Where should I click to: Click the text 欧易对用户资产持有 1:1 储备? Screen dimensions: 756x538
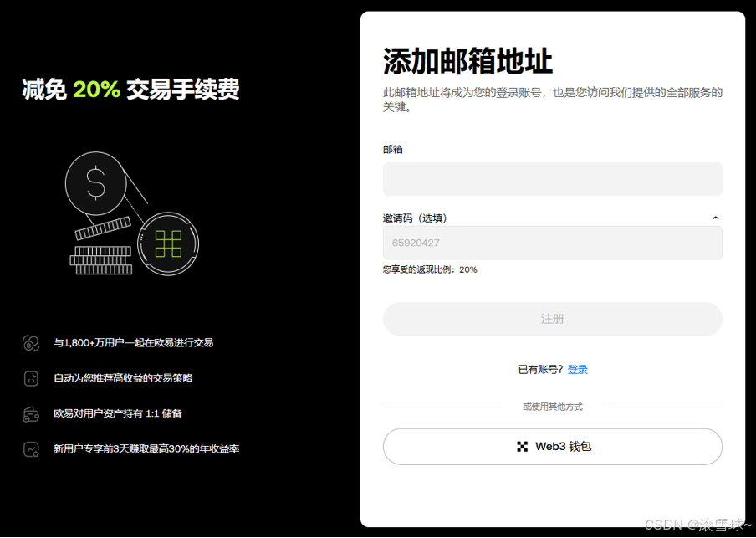point(118,413)
